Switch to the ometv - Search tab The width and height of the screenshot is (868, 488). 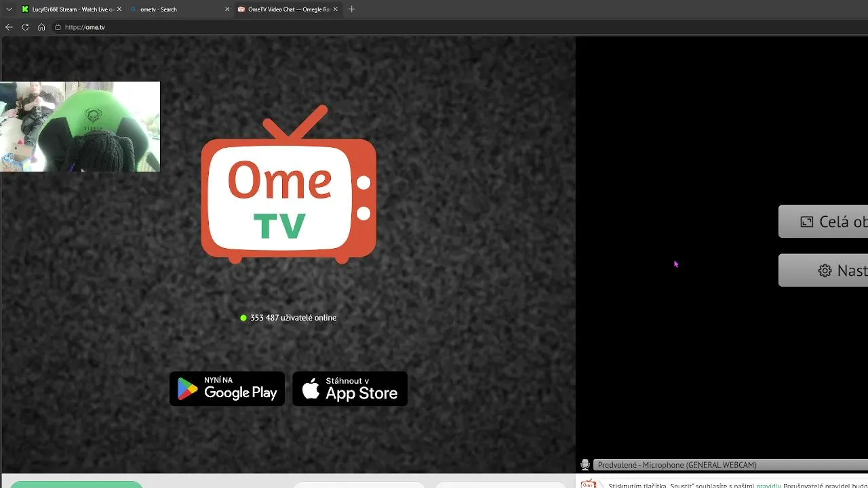click(x=178, y=9)
